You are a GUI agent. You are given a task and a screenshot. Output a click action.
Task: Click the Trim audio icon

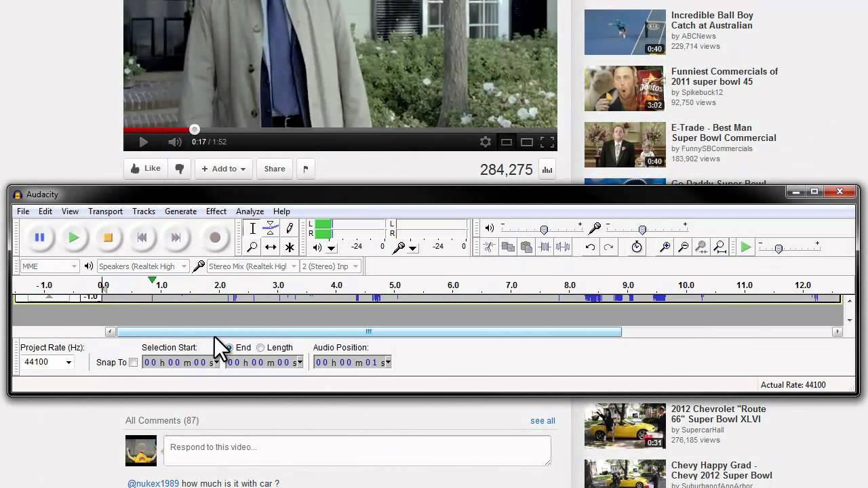[545, 247]
